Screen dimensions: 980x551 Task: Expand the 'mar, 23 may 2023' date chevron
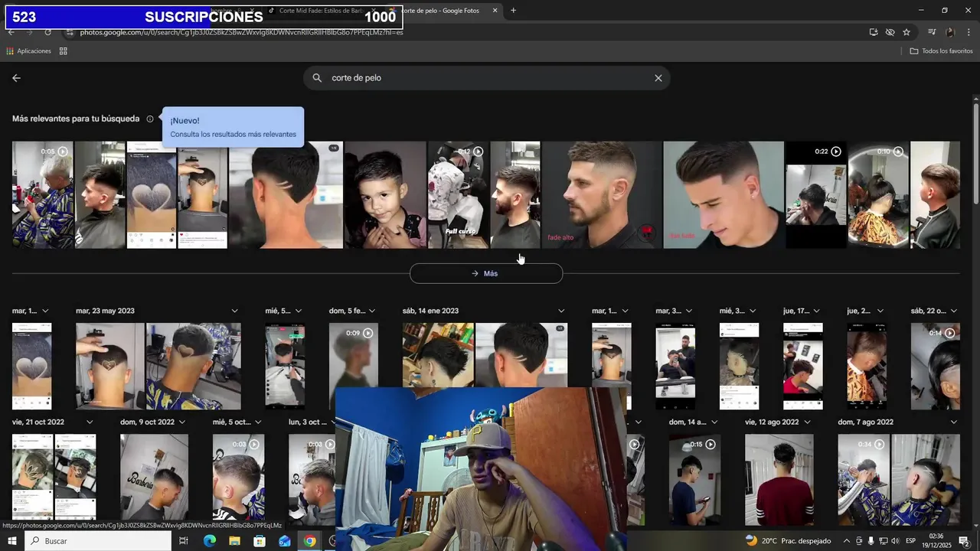[x=234, y=311]
